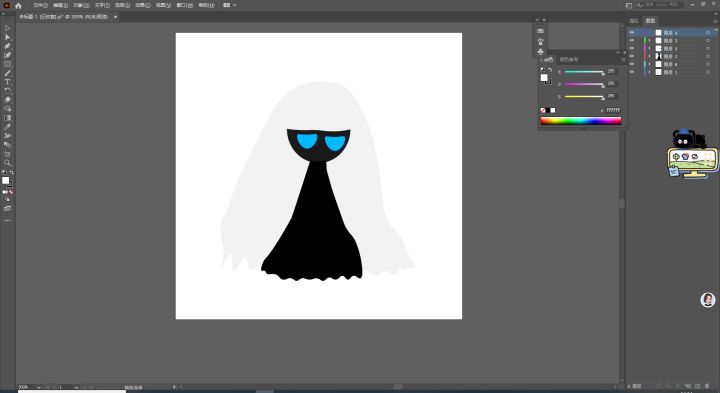Close the document tab
Image resolution: width=720 pixels, height=393 pixels.
pos(115,17)
